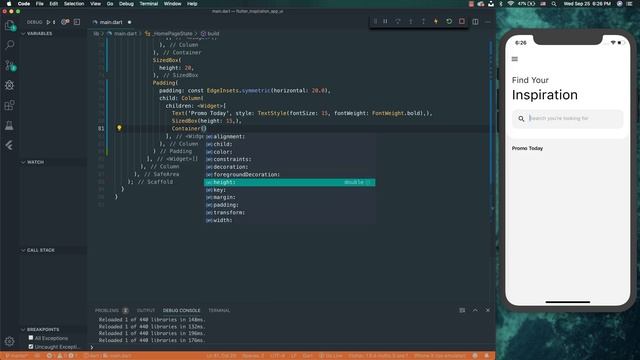Open the Debug view bug icon
The height and width of the screenshot is (360, 640).
pos(9,85)
